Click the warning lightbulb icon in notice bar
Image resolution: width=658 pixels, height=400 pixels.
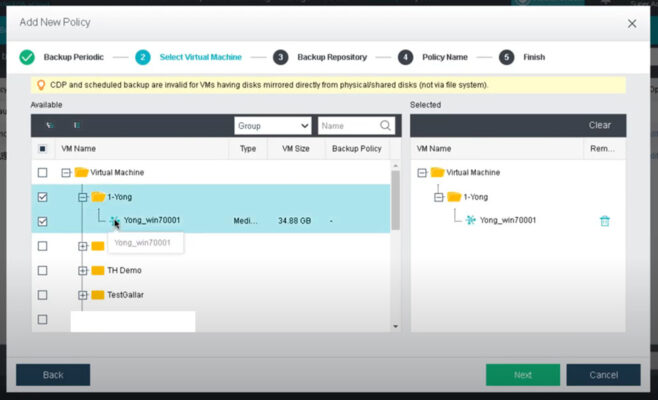point(41,85)
